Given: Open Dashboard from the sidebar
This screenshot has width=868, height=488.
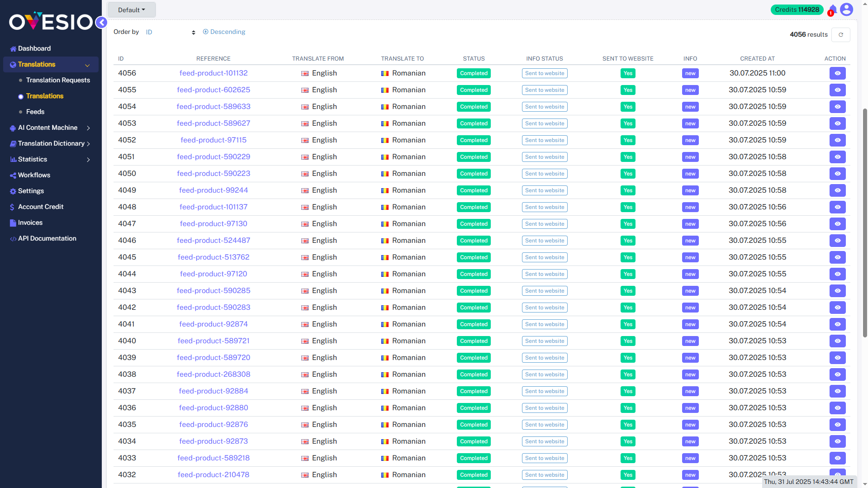Looking at the screenshot, I should (x=34, y=48).
